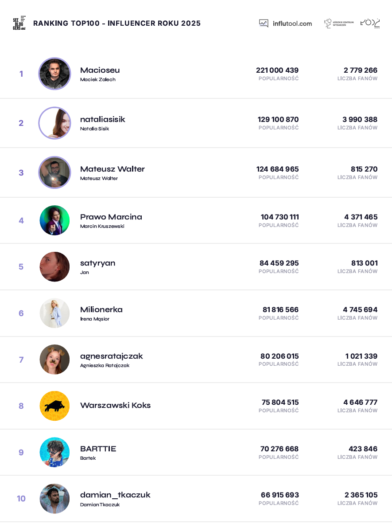
Task: Open the Milionerka influencer name
Action: pyautogui.click(x=101, y=309)
